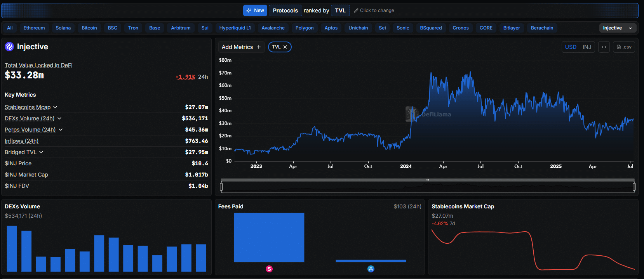The width and height of the screenshot is (644, 279).
Task: Remove the TVL metric chip
Action: [285, 47]
